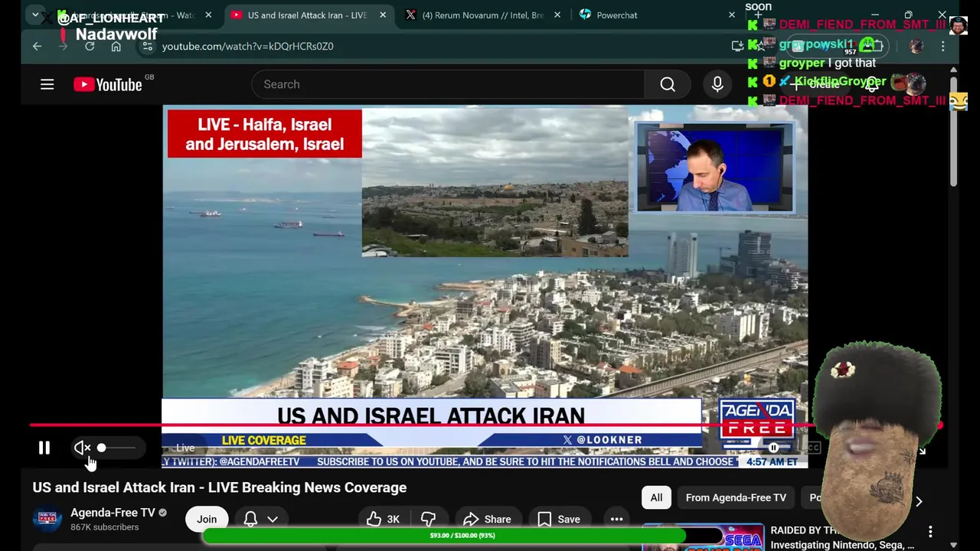The width and height of the screenshot is (980, 551).
Task: Open the browser three-dot menu
Action: [942, 46]
